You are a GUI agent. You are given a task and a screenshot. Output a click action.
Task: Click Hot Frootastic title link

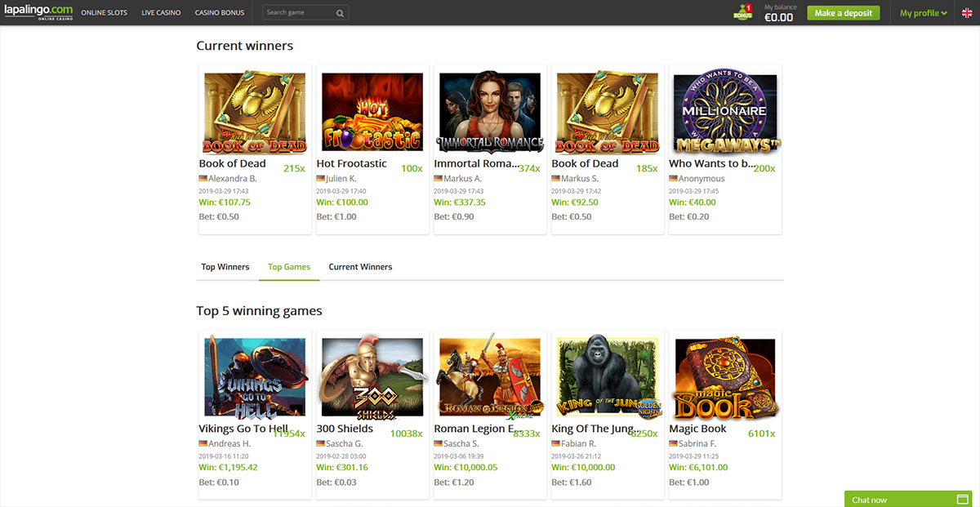coord(351,163)
